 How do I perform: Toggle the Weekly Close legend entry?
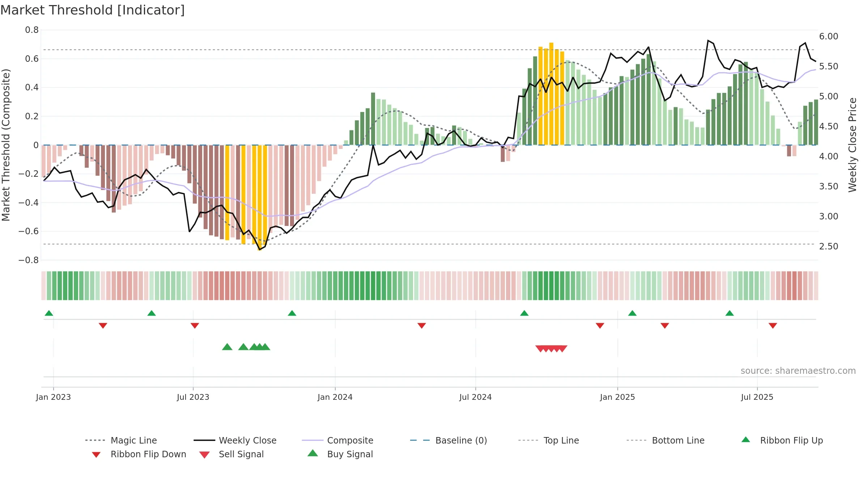(x=235, y=440)
